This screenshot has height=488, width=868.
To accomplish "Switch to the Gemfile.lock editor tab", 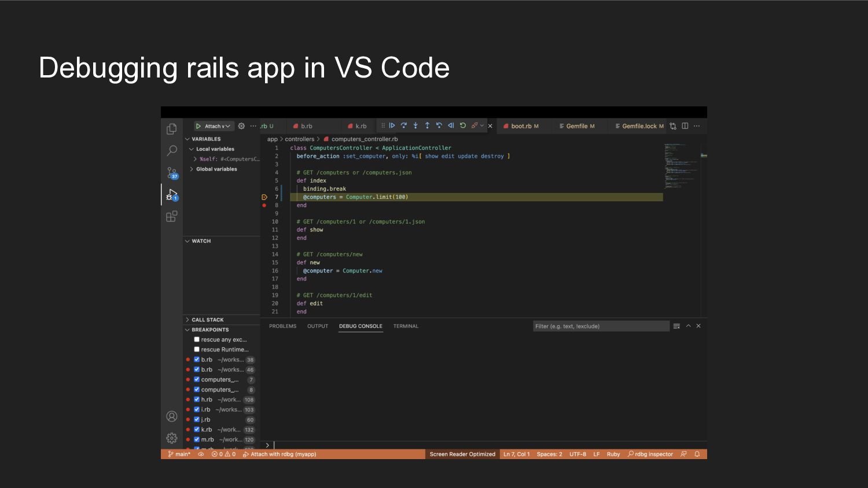I will [x=639, y=126].
